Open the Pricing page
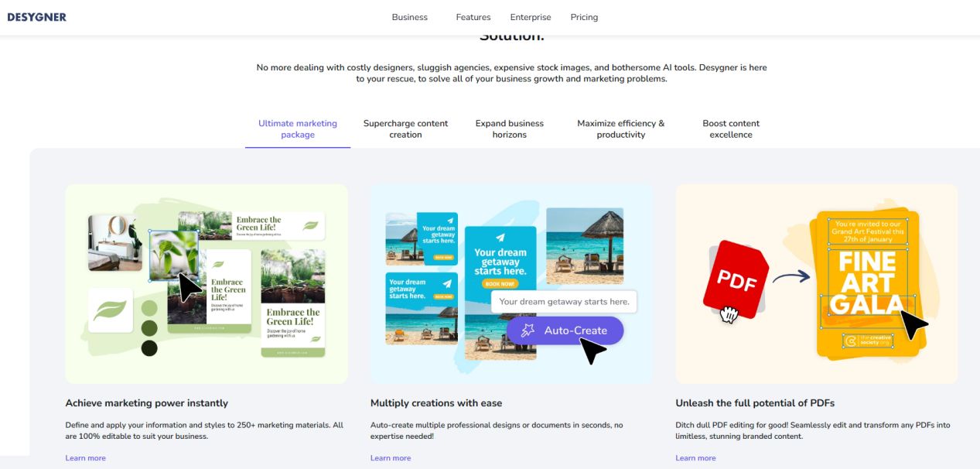 pyautogui.click(x=584, y=17)
